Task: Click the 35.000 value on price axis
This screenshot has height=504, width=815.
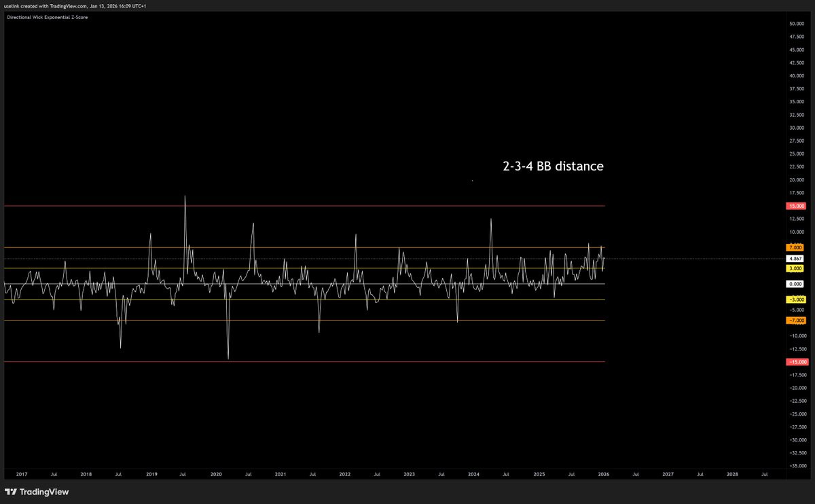Action: coord(797,102)
